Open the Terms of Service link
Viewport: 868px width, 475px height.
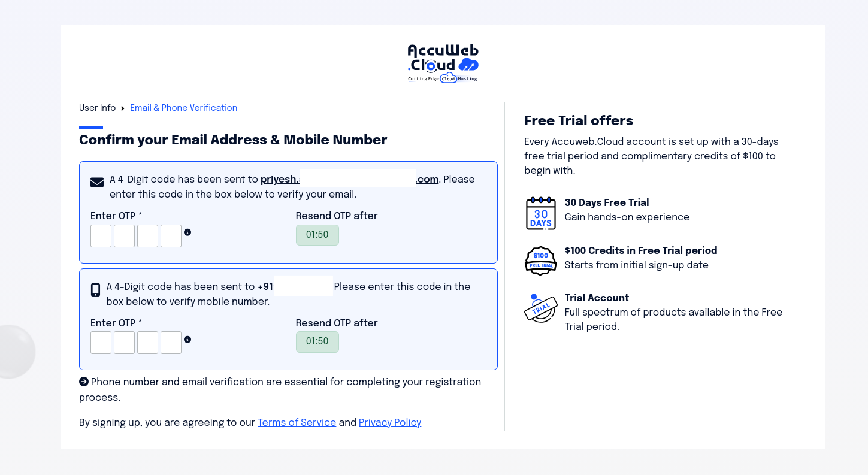[x=297, y=422]
